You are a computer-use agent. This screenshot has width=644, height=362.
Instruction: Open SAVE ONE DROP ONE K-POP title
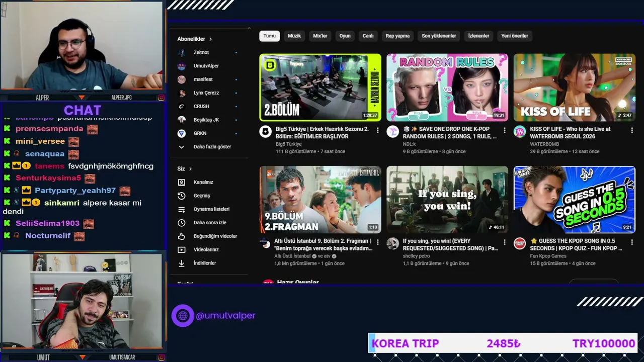pos(450,133)
